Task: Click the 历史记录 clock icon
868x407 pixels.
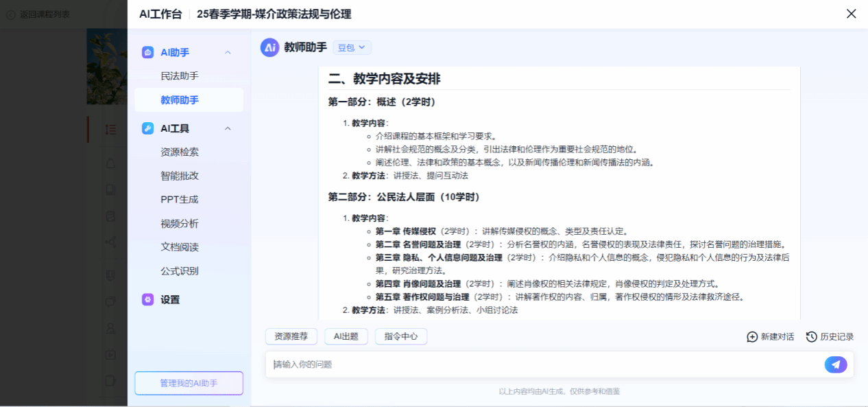Action: coord(812,337)
